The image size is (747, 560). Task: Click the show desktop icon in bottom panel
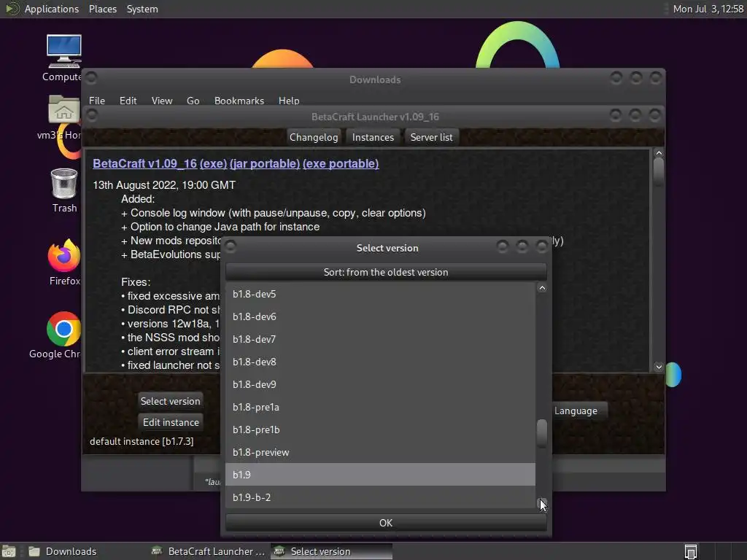(9, 551)
